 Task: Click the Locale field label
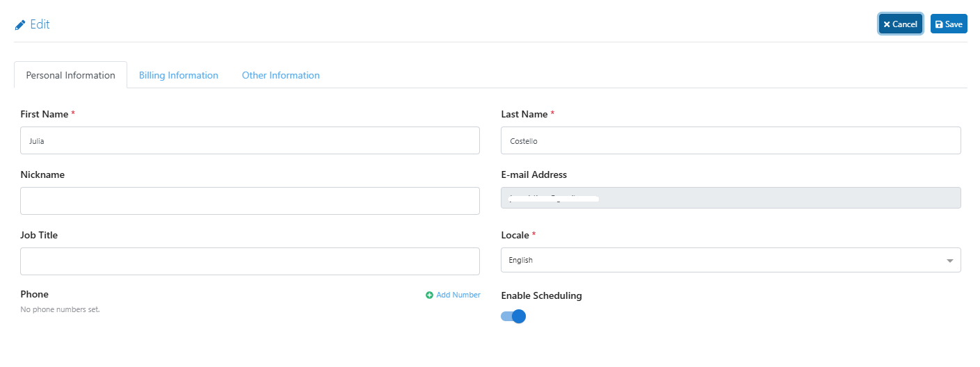pyautogui.click(x=515, y=235)
